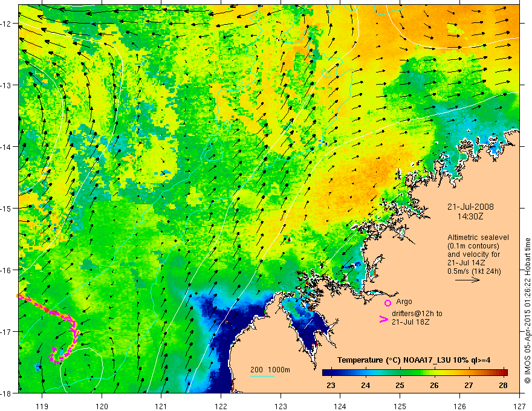Select the date text 21-Jul-2008

click(470, 207)
